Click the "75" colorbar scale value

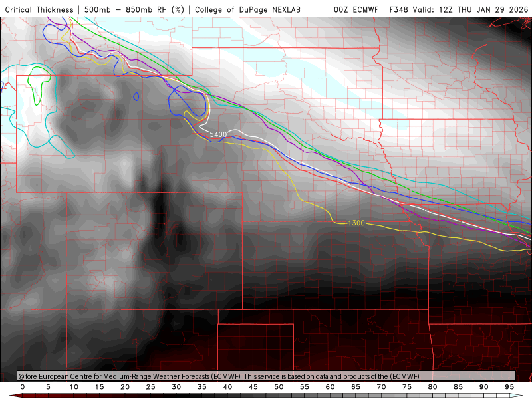coord(407,387)
